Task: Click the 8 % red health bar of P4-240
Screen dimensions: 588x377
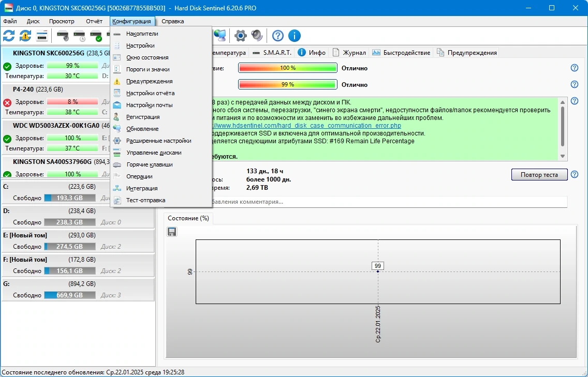Action: coord(73,101)
